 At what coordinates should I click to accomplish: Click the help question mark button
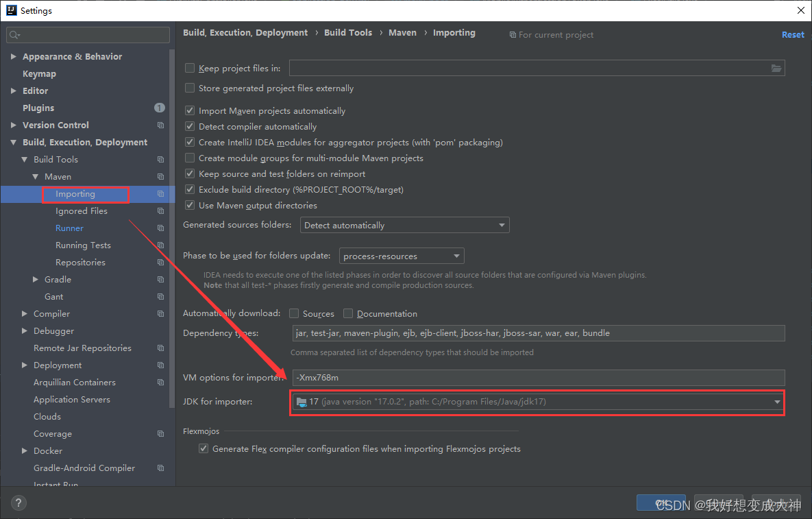coord(18,503)
